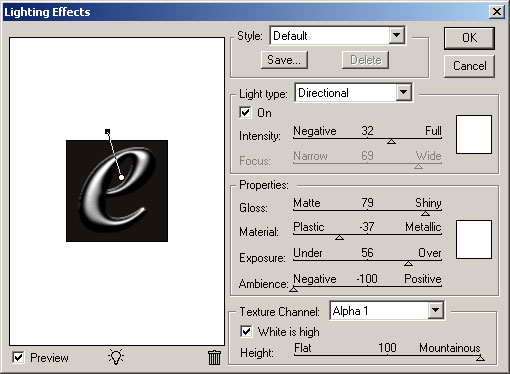Click the Gloss slider thumb near Shiny
This screenshot has height=374, width=510.
[425, 213]
